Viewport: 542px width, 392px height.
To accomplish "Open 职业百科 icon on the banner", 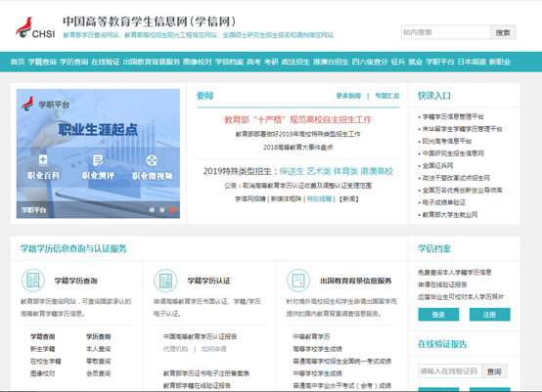I will 43,160.
